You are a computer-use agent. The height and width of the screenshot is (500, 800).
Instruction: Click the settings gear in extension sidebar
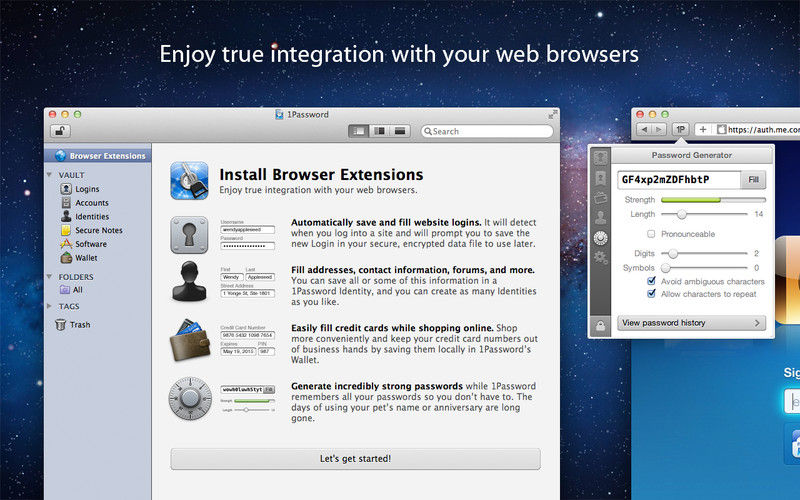(601, 257)
